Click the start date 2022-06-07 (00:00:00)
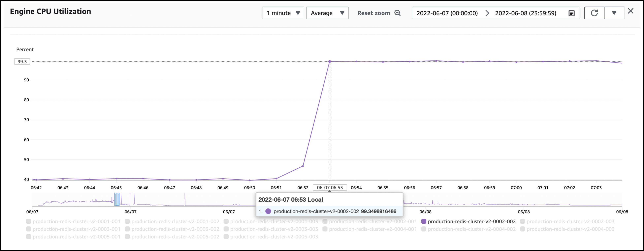This screenshot has height=251, width=644. point(447,13)
